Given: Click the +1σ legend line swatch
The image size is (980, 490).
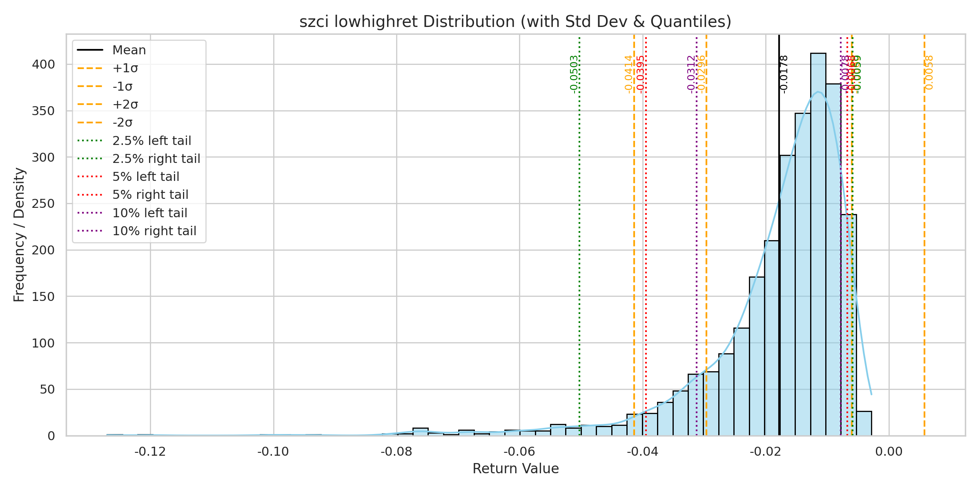Looking at the screenshot, I should tap(90, 68).
